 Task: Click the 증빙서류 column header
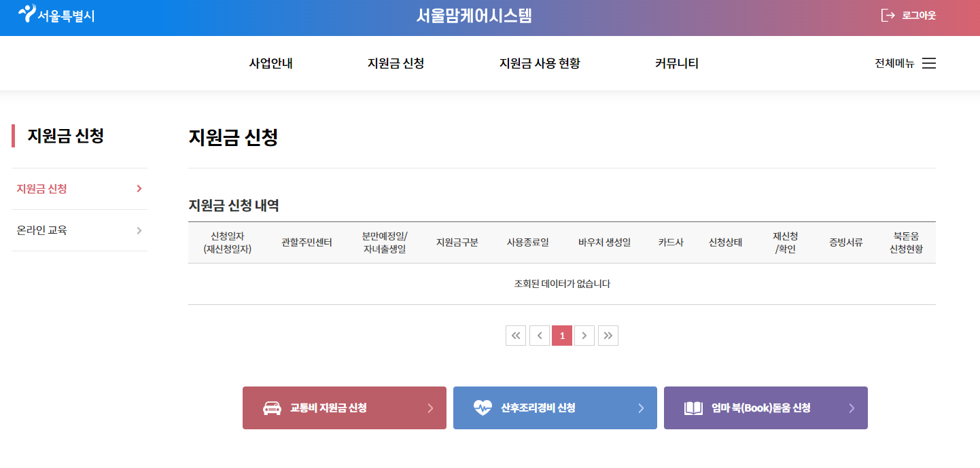point(846,242)
